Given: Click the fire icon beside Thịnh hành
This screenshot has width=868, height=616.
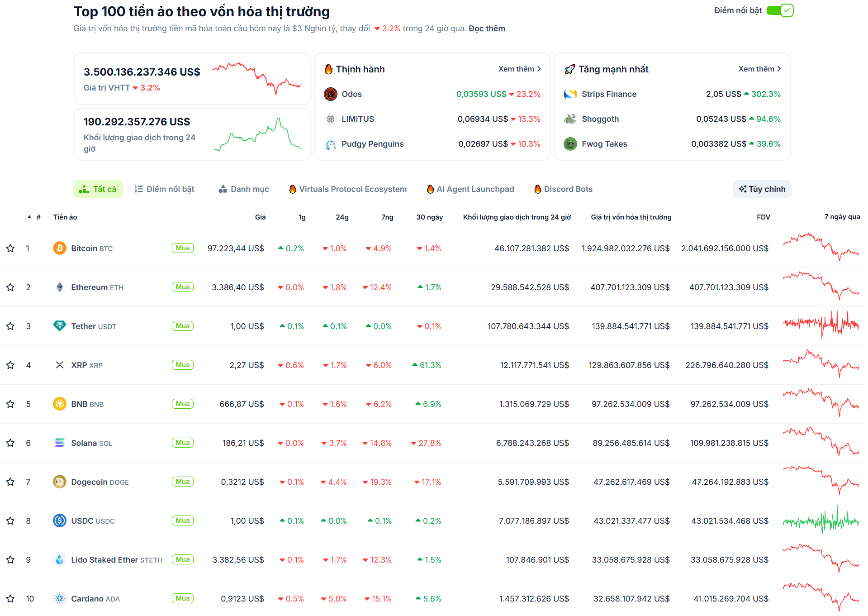Looking at the screenshot, I should tap(329, 69).
